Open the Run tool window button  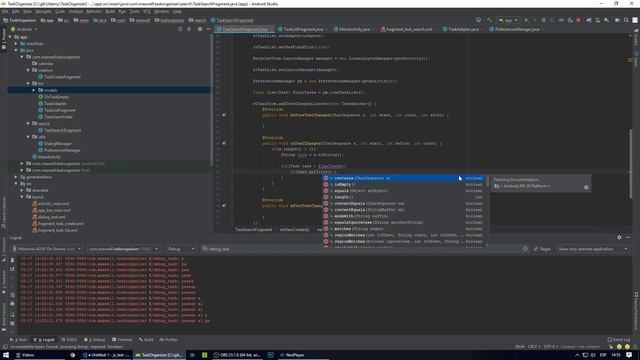point(19,340)
